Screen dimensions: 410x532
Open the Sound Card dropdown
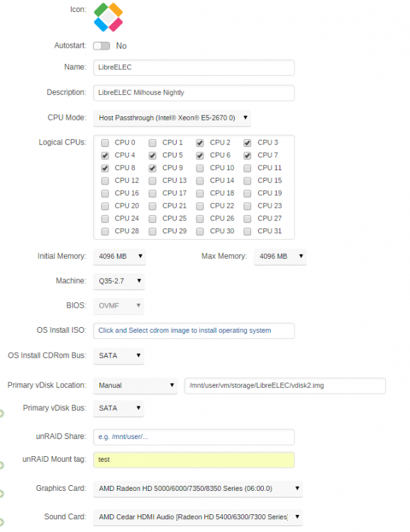click(198, 517)
